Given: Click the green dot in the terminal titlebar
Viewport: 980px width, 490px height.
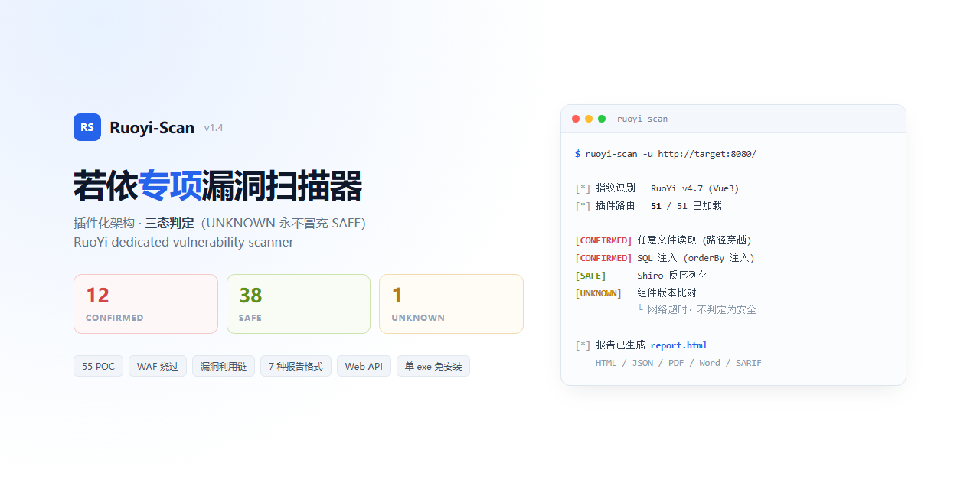Looking at the screenshot, I should pos(602,119).
